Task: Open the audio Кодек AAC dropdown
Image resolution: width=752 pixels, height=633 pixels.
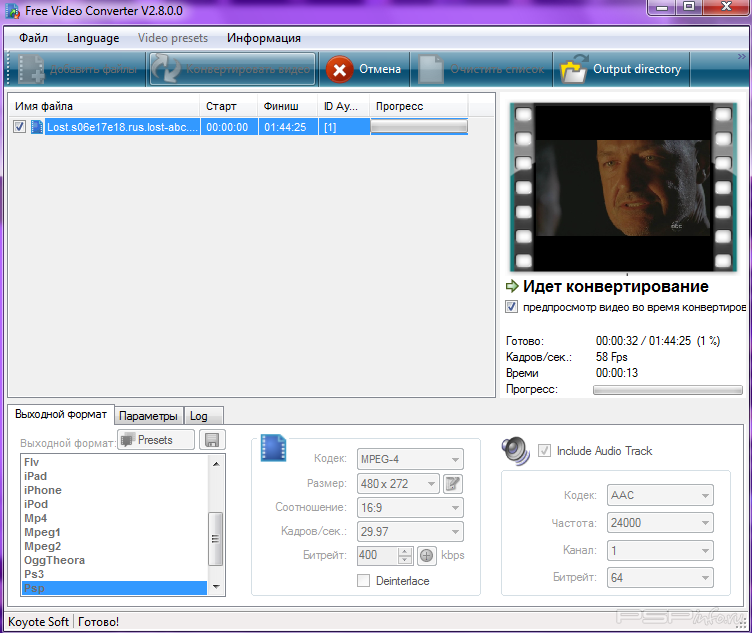Action: click(660, 495)
